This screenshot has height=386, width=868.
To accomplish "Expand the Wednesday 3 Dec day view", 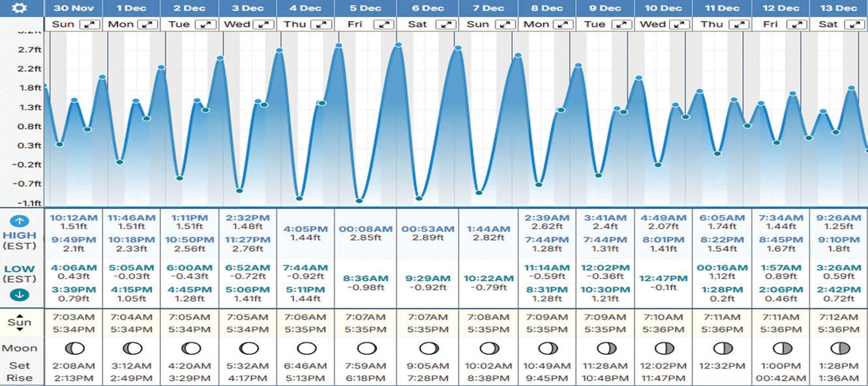I will coord(264,24).
